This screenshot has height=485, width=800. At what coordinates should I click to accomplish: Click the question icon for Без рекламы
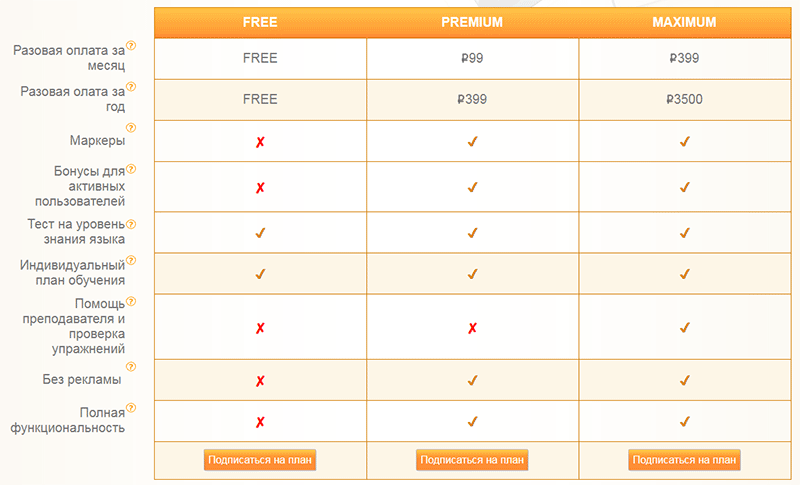point(131,367)
